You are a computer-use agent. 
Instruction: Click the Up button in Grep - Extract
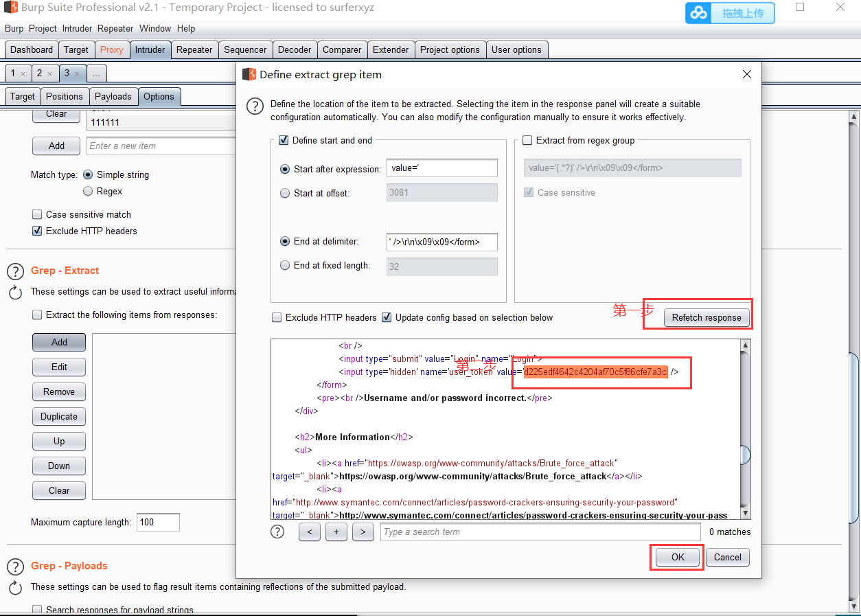click(59, 442)
